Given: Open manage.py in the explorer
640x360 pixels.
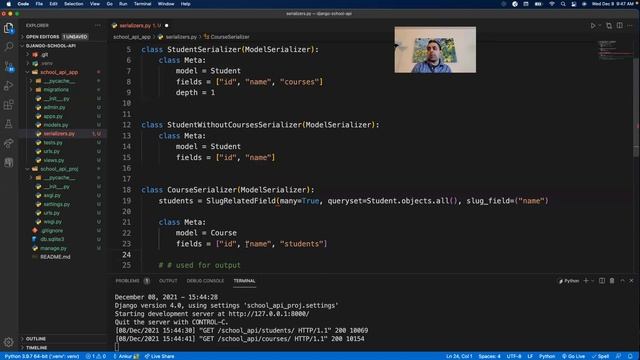Looking at the screenshot, I should (x=53, y=248).
